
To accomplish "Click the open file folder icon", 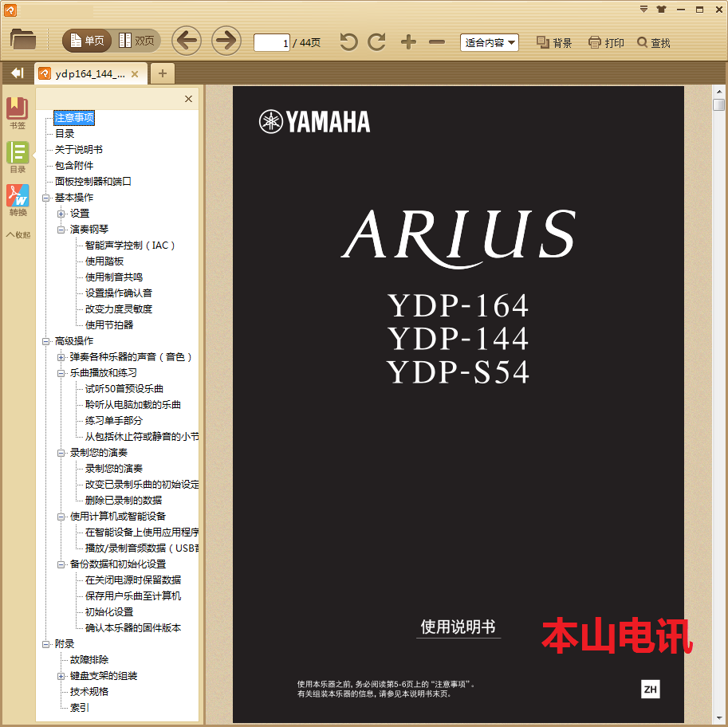I will pyautogui.click(x=23, y=39).
